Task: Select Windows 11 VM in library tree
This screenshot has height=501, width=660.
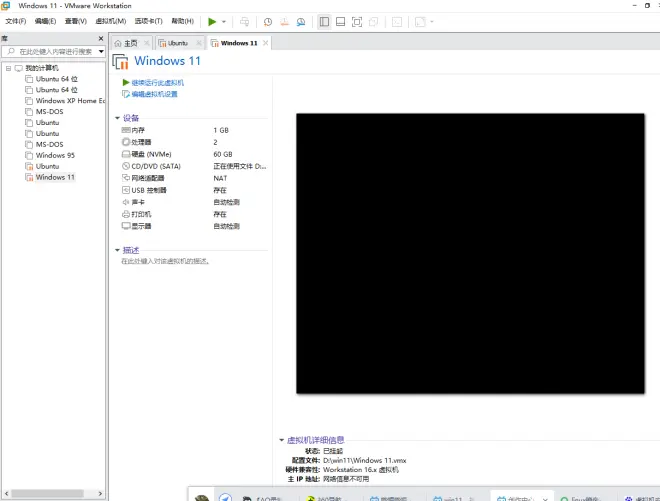Action: [50, 177]
